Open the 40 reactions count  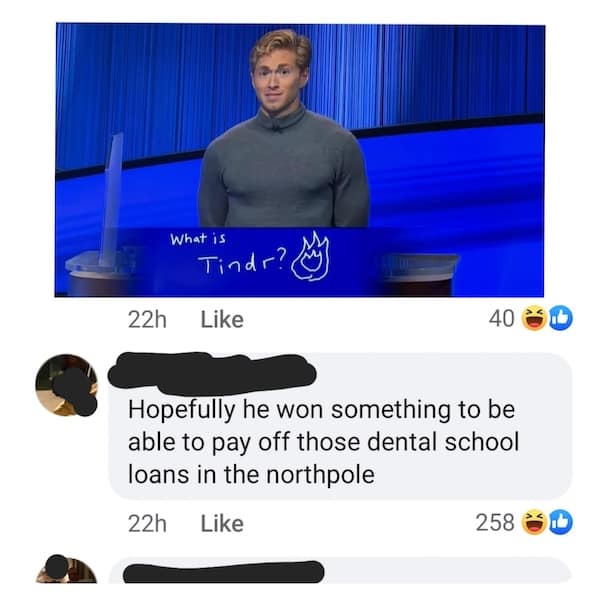coord(502,318)
